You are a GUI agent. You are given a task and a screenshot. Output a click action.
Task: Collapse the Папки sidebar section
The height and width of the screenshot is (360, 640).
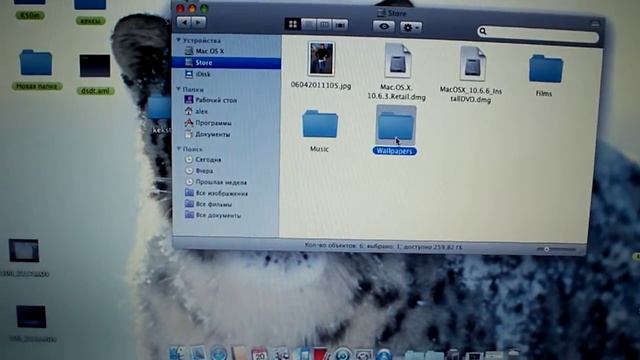[178, 89]
